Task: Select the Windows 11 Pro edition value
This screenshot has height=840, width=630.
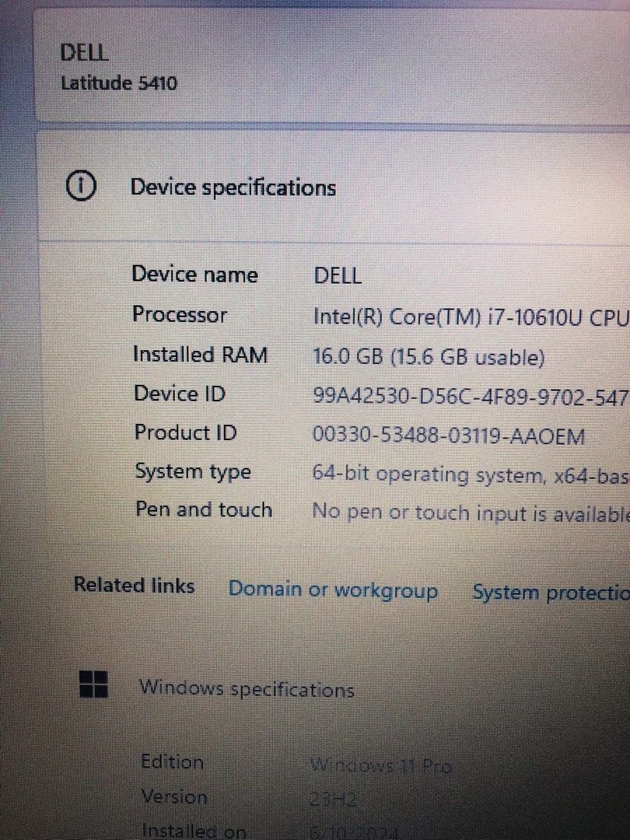Action: pos(381,765)
